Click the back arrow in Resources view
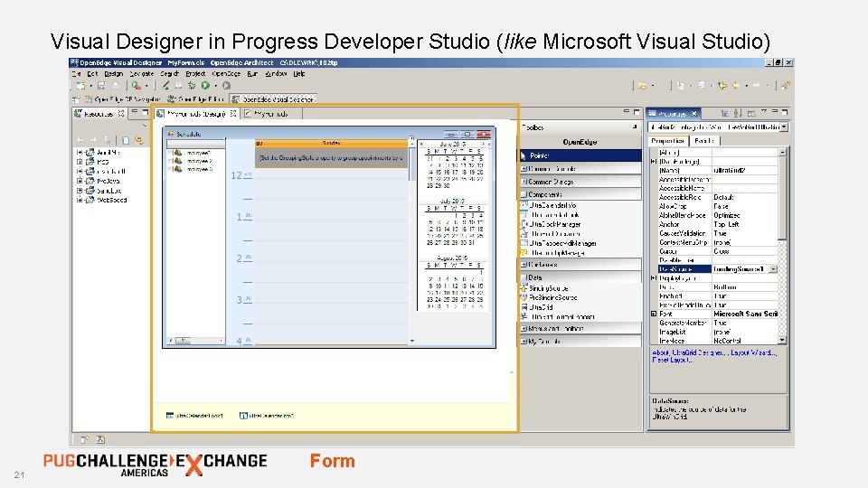 (x=80, y=140)
